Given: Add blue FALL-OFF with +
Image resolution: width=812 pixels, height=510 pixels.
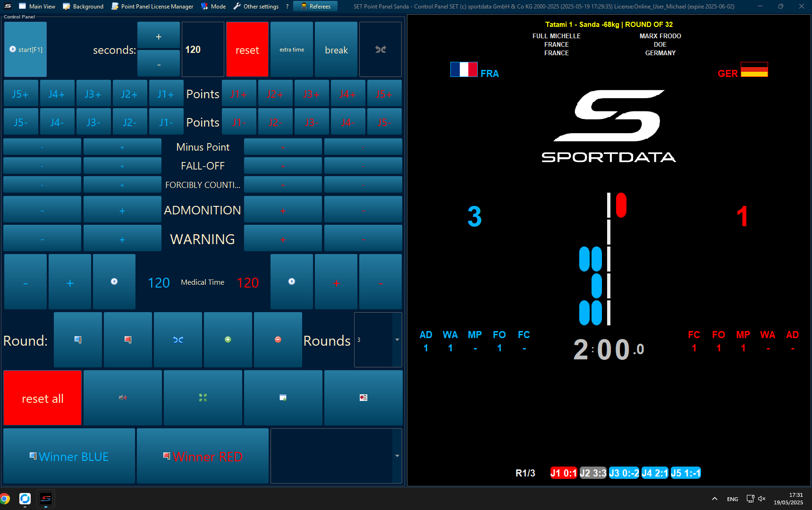Looking at the screenshot, I should tap(122, 166).
